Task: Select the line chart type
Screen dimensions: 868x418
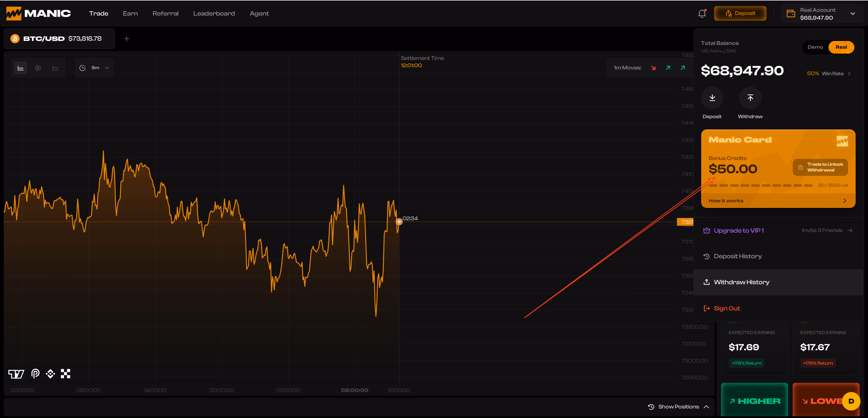Action: (x=56, y=68)
